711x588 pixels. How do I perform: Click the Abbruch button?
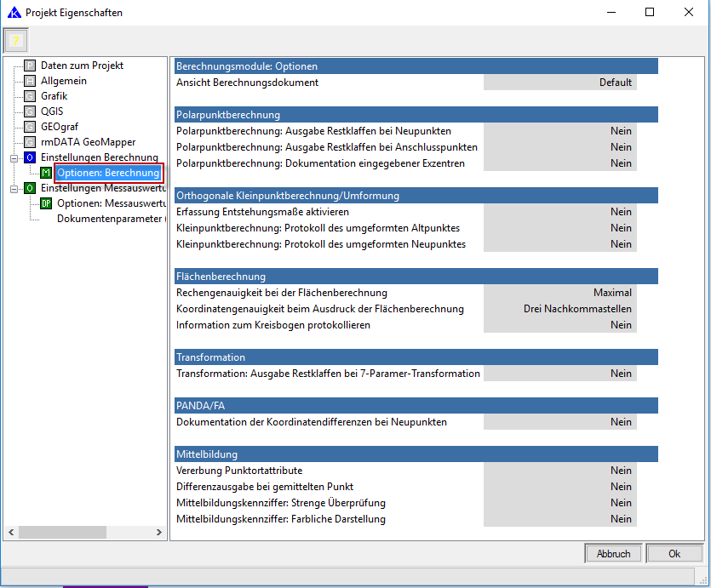pos(613,554)
